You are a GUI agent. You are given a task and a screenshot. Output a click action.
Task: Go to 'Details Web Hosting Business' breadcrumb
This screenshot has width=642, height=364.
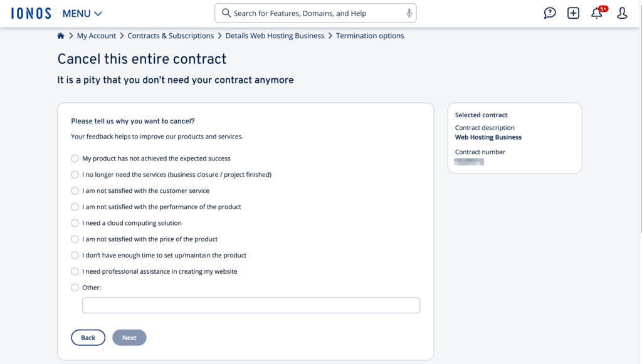click(x=275, y=36)
